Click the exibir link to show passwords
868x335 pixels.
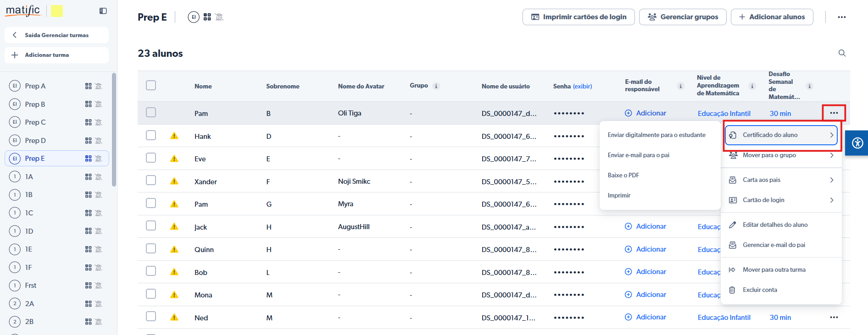point(582,86)
